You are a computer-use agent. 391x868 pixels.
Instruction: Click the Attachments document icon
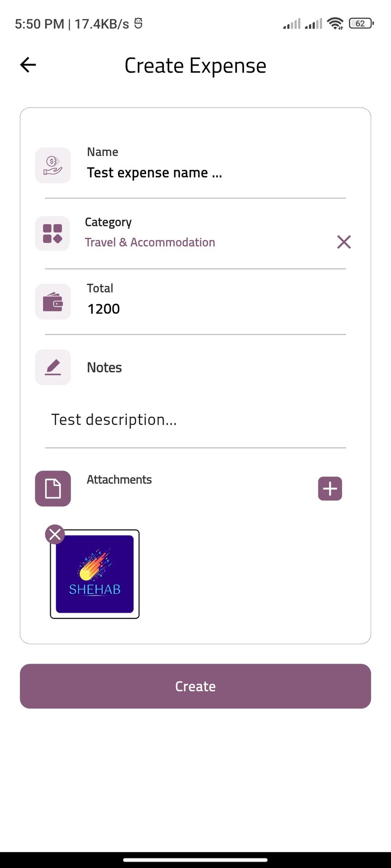53,489
